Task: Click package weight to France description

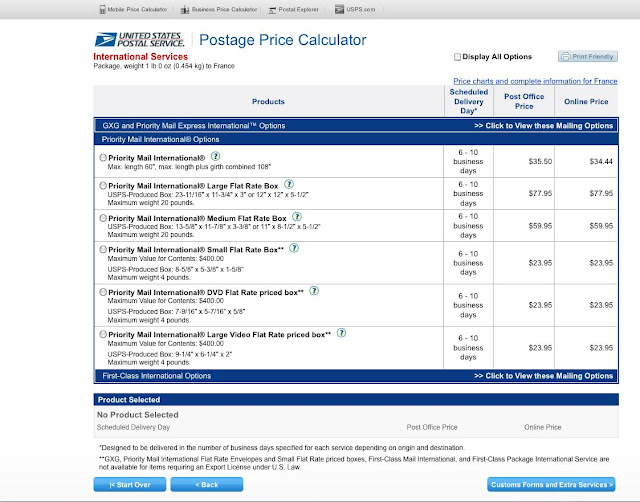Action: tap(164, 66)
